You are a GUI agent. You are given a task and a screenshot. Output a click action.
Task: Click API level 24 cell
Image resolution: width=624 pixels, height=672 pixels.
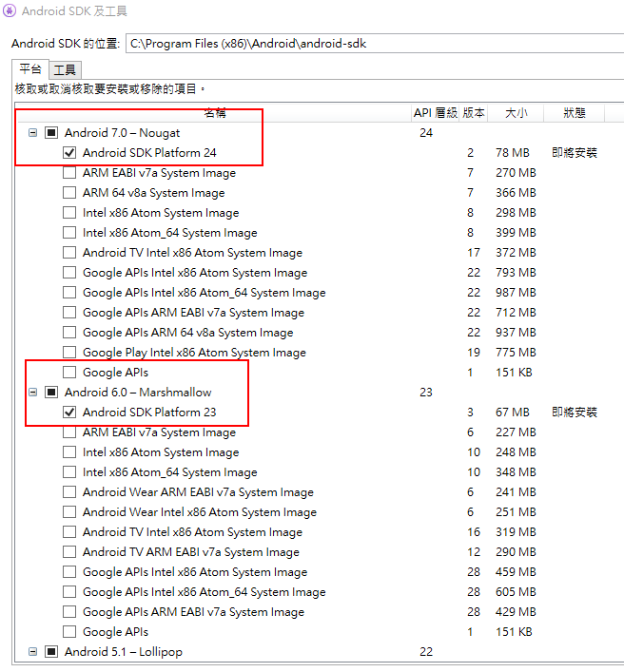click(x=426, y=133)
